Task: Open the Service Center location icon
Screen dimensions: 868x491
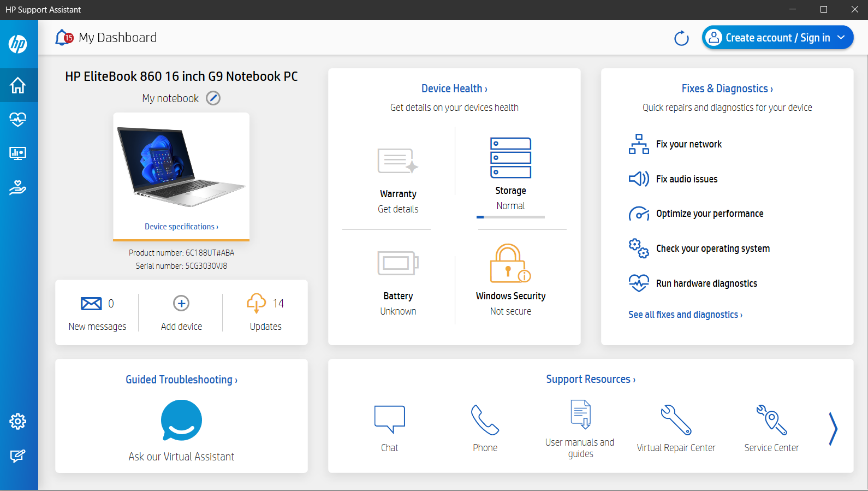Action: pyautogui.click(x=771, y=419)
